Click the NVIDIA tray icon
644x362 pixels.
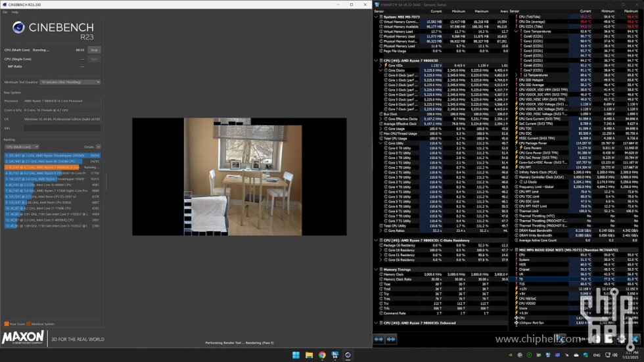click(511, 355)
